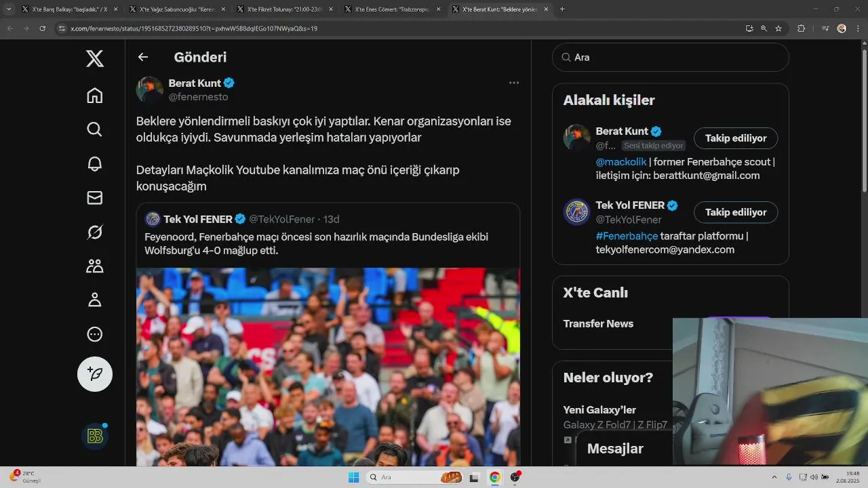Click Takip ediliyor next to Berat Kunt
This screenshot has height=488, width=868.
point(736,138)
